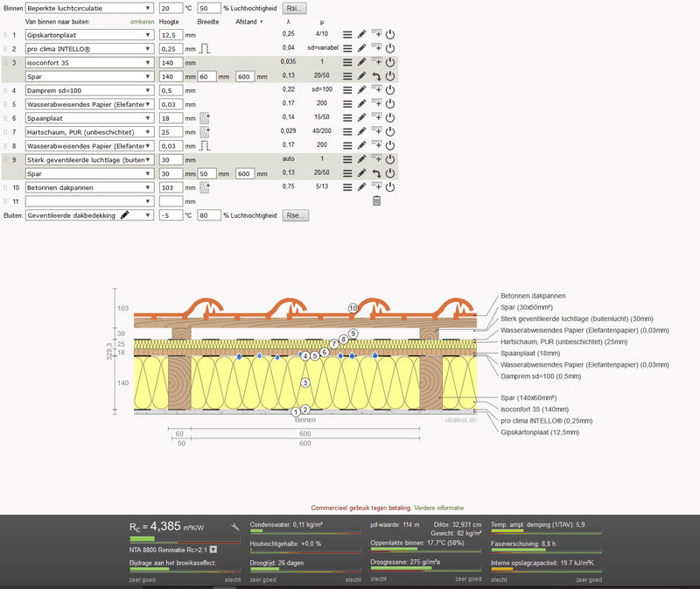The width and height of the screenshot is (700, 589).
Task: Toggle power icon for Gipskartonplaat layer
Action: [390, 34]
